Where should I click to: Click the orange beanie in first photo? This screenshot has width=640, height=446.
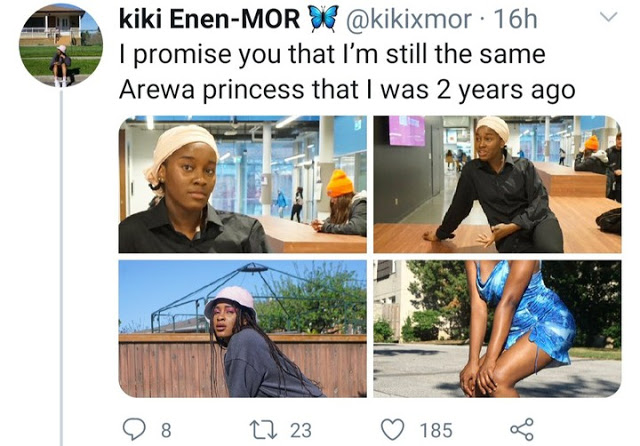pos(340,183)
